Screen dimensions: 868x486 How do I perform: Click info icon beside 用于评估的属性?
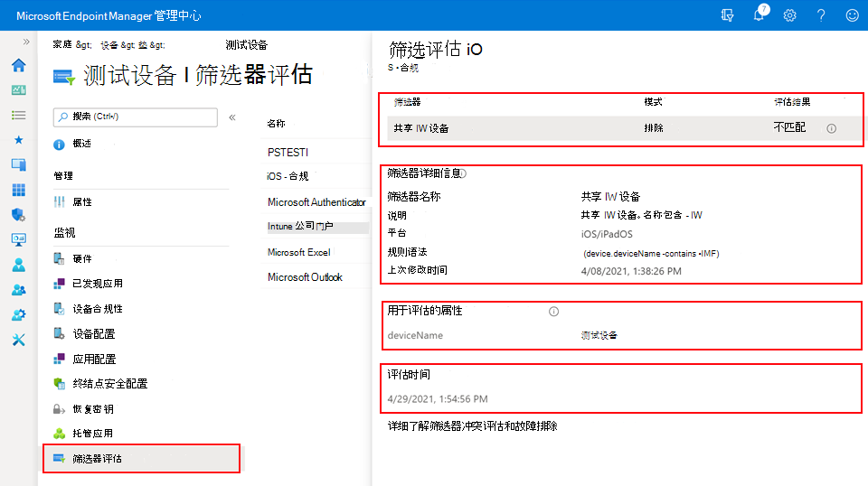click(x=553, y=312)
